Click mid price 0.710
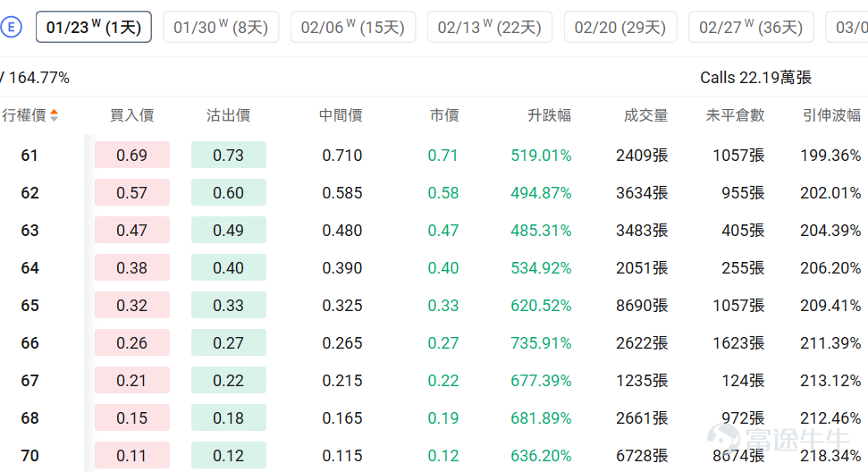Screen dimensions: 868x472 pos(342,156)
